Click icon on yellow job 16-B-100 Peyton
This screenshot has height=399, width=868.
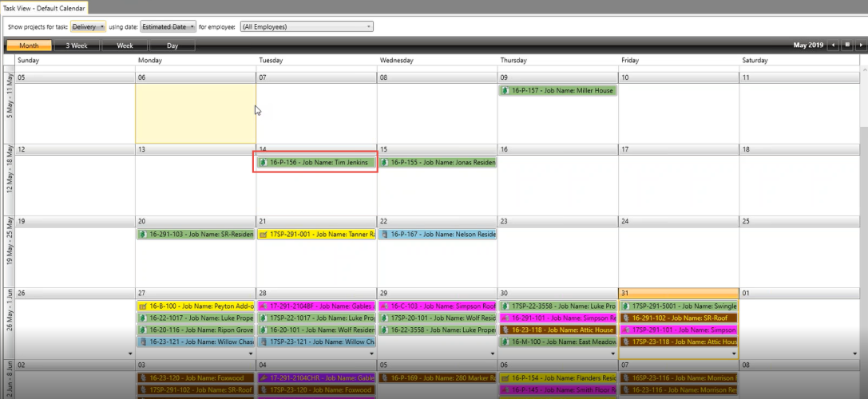click(143, 306)
